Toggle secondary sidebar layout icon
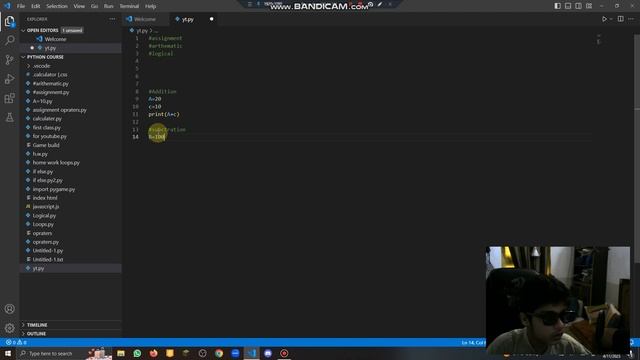 [578, 6]
